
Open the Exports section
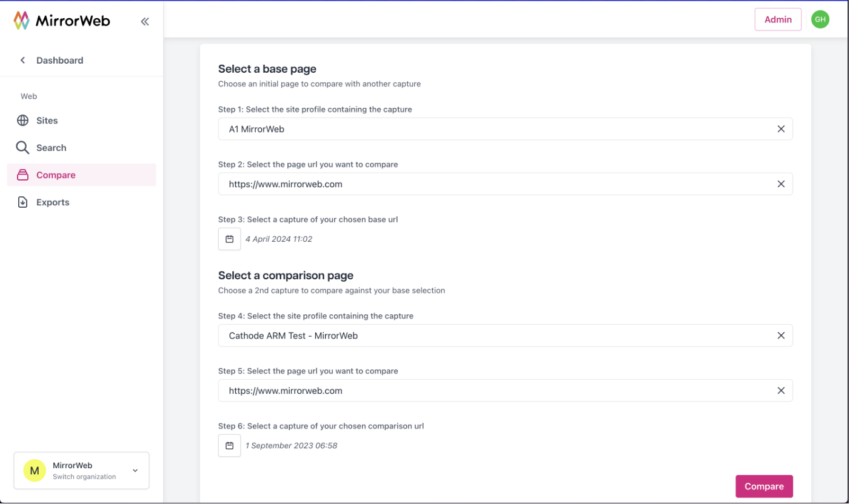pos(81,202)
